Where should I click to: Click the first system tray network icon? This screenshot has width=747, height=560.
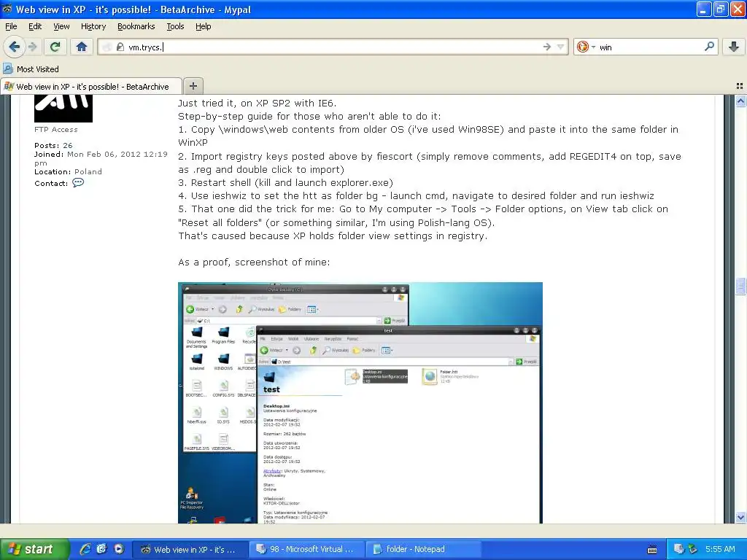679,549
